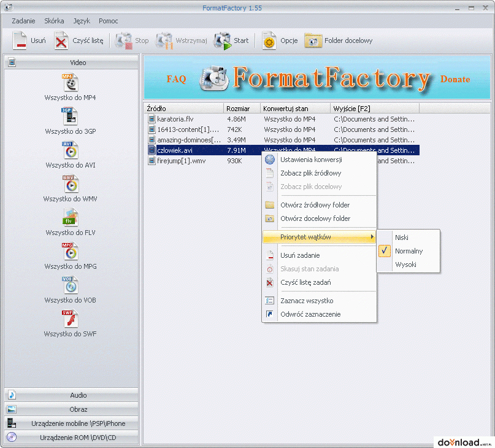Viewport: 495px width, 448px height.
Task: Expand the Priorytet wątków submenu
Action: pyautogui.click(x=319, y=237)
